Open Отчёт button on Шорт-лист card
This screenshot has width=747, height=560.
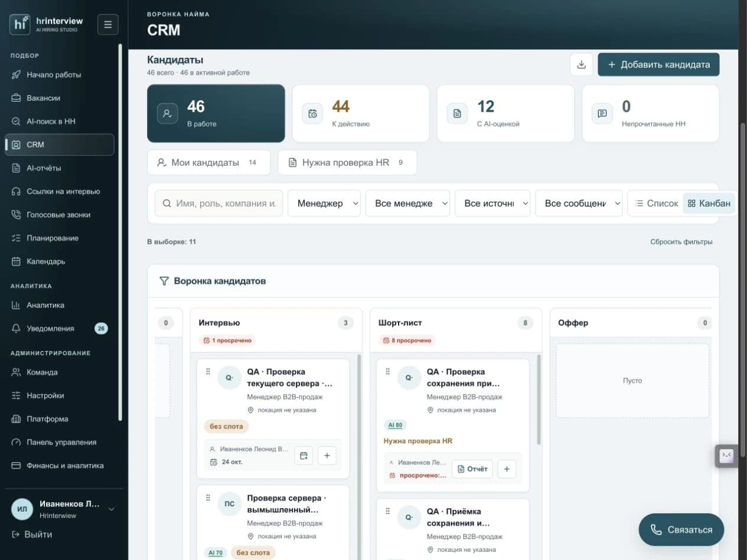(472, 469)
